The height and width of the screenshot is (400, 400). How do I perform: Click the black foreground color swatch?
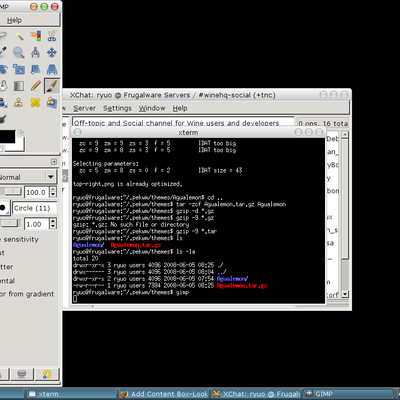point(7,137)
